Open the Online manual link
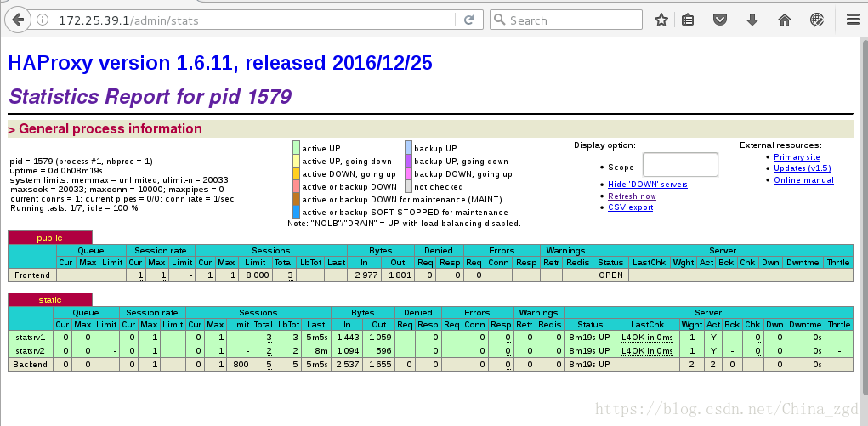868x426 pixels. pos(803,180)
